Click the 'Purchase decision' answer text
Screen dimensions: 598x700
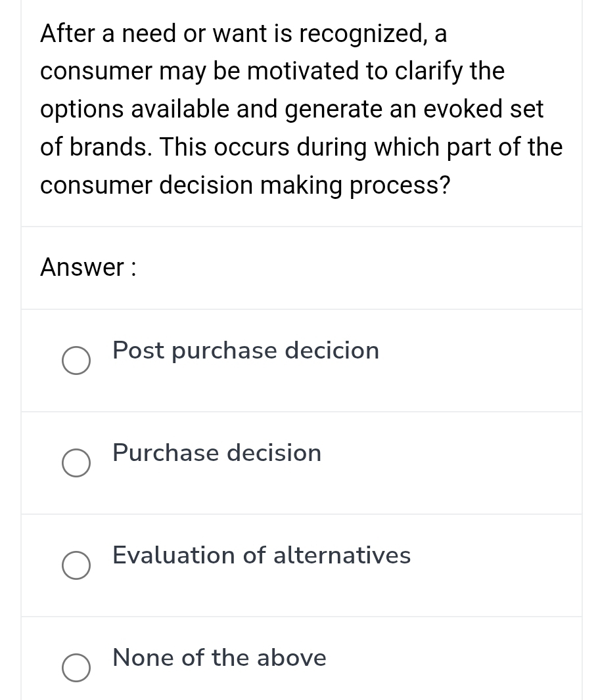(217, 452)
